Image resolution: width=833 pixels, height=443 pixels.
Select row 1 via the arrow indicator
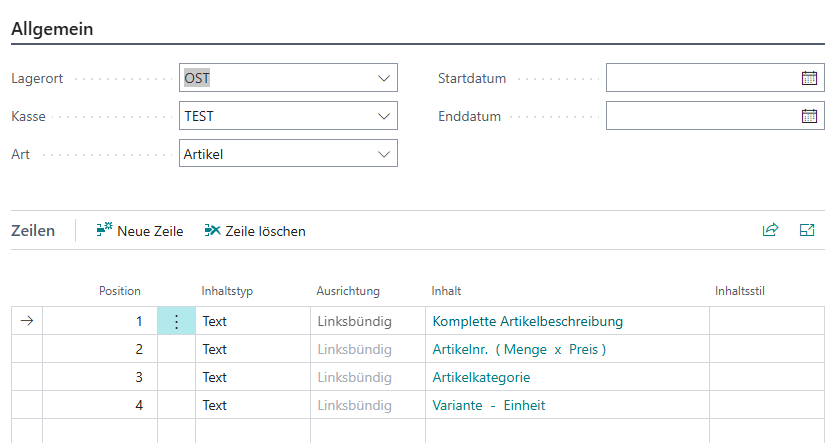pos(27,321)
